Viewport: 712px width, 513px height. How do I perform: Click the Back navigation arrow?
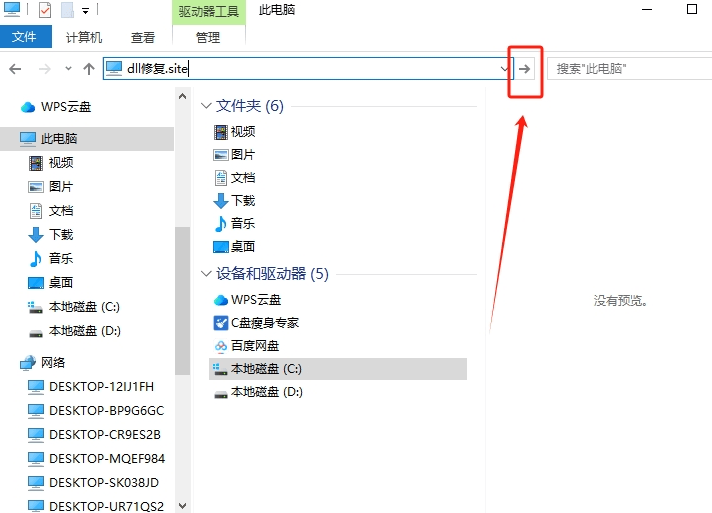15,69
